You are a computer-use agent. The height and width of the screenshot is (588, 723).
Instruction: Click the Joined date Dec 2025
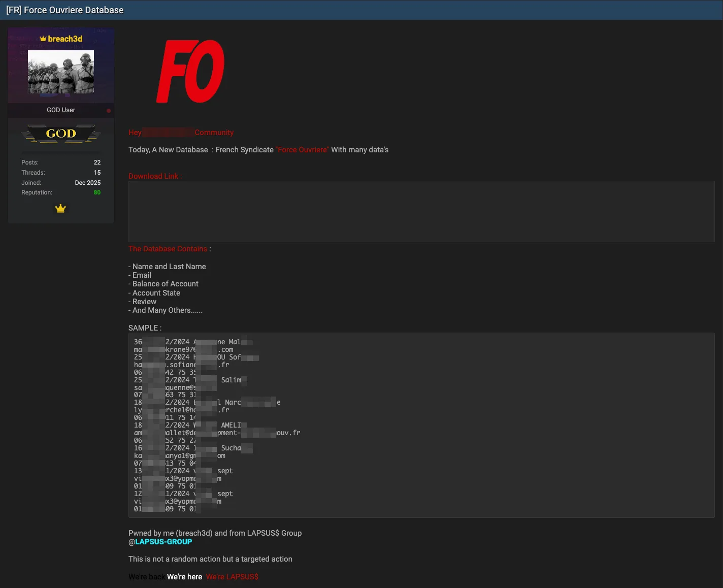tap(87, 182)
